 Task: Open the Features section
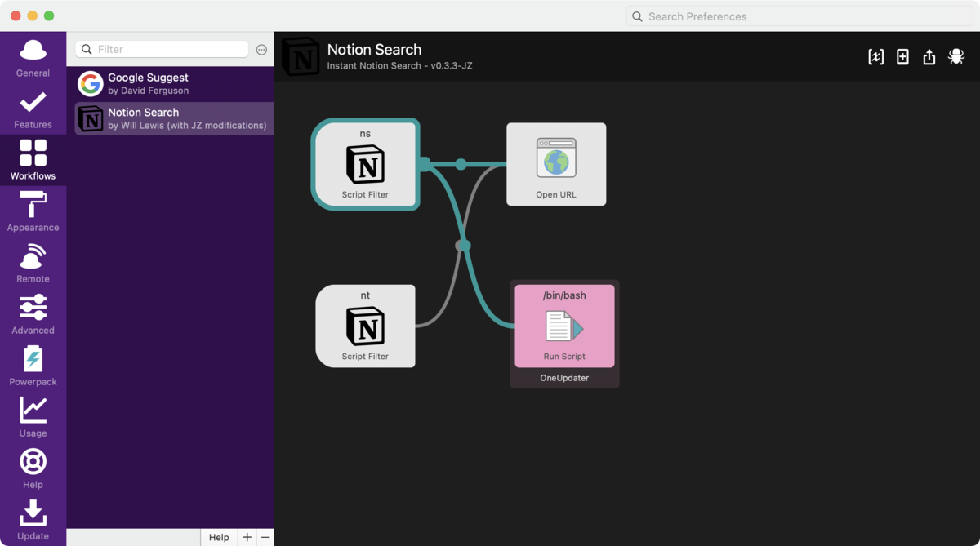[33, 109]
